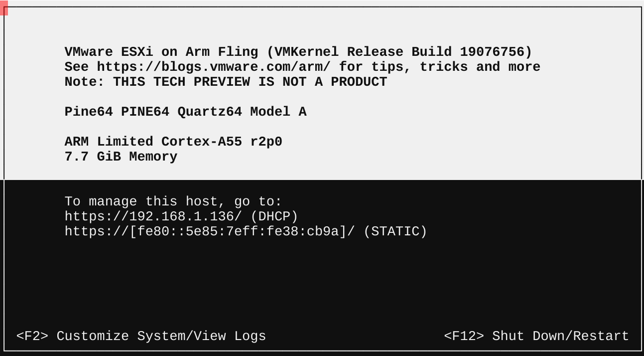The image size is (644, 356).
Task: Click the Restart word in the footer
Action: coord(601,336)
